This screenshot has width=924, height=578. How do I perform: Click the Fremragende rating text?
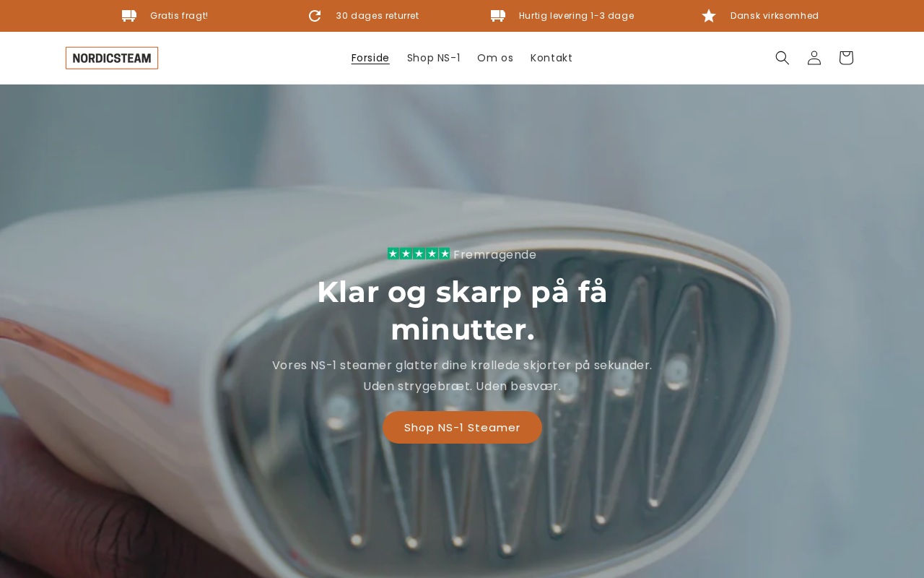495,254
